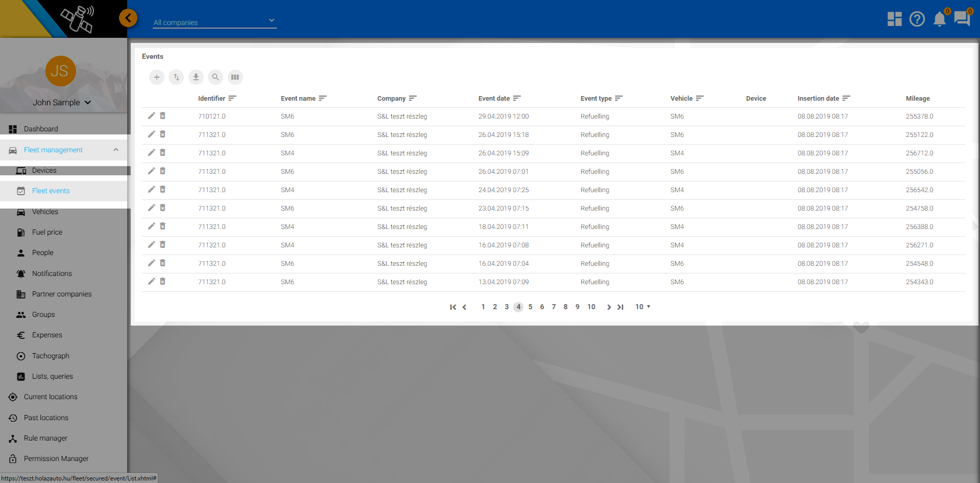Sort the table by Event date

point(517,98)
